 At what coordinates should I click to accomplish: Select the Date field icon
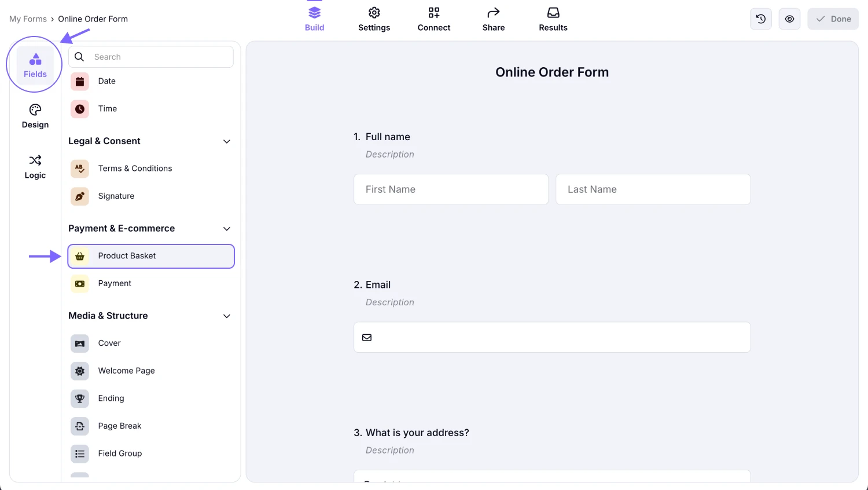coord(79,81)
